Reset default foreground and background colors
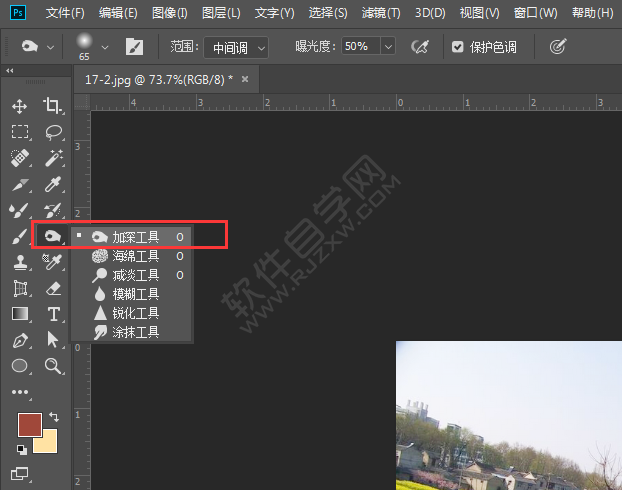 tap(22, 450)
